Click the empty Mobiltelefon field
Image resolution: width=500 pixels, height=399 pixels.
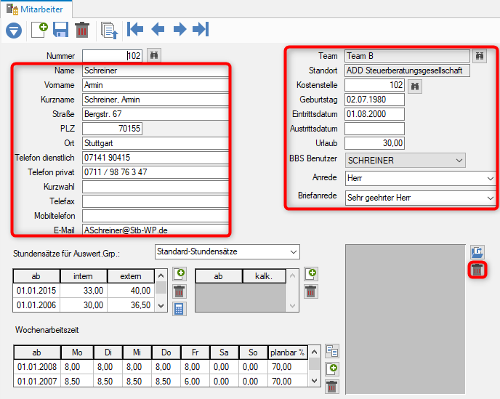pyautogui.click(x=155, y=216)
